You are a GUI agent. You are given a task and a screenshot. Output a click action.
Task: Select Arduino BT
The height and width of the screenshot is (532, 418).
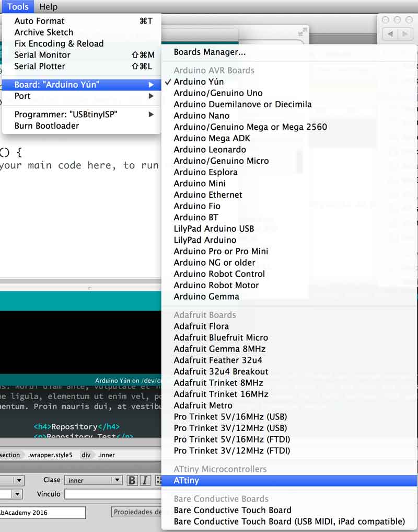pos(289,218)
